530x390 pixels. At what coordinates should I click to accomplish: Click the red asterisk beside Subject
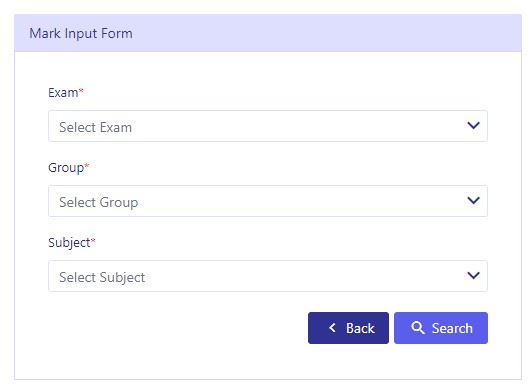[x=93, y=240]
